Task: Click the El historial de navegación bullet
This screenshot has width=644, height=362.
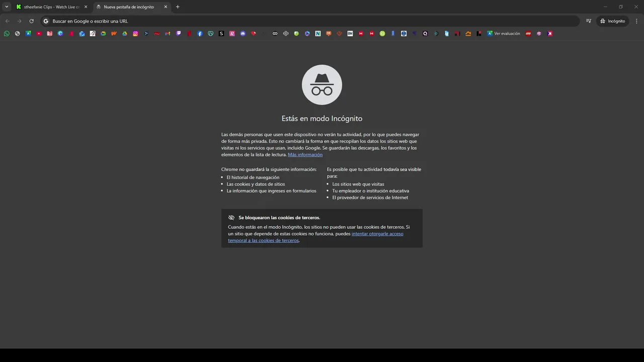Action: point(253,177)
